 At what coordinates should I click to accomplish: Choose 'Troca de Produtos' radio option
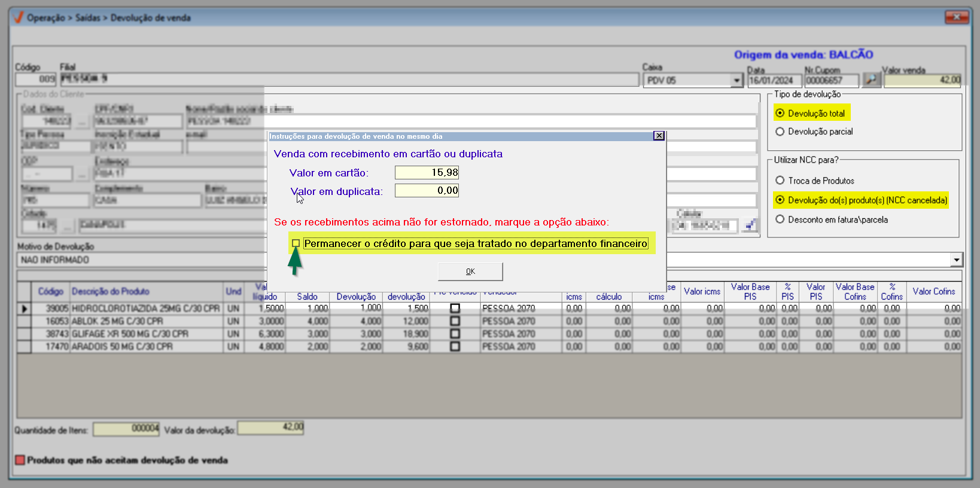click(780, 181)
